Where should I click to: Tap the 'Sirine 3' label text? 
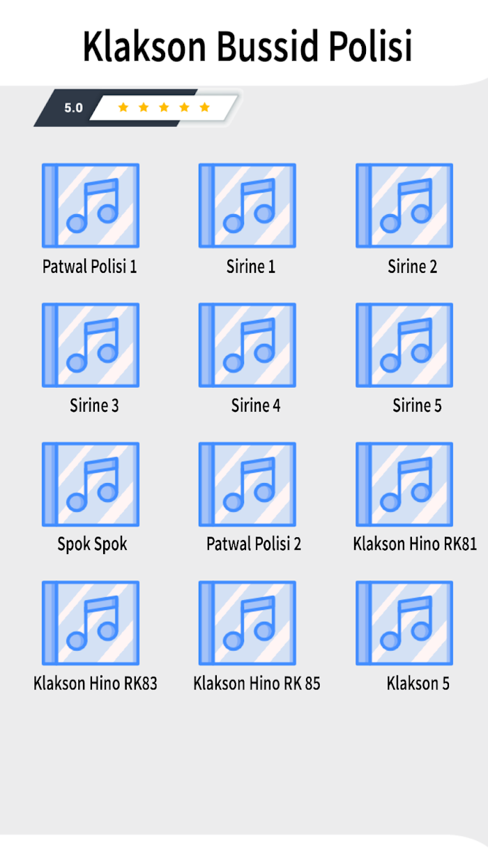click(x=94, y=405)
